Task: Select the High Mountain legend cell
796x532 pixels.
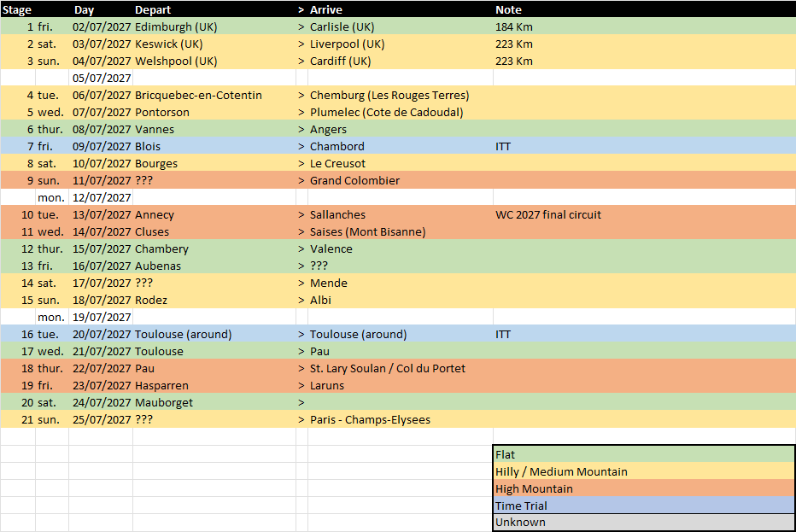Action: tap(644, 488)
